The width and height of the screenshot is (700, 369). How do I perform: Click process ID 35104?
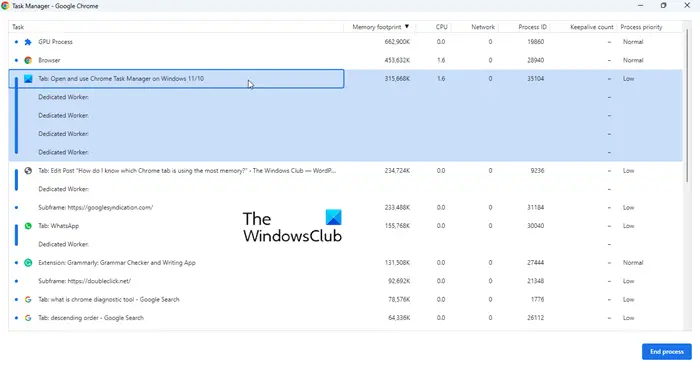pos(535,79)
